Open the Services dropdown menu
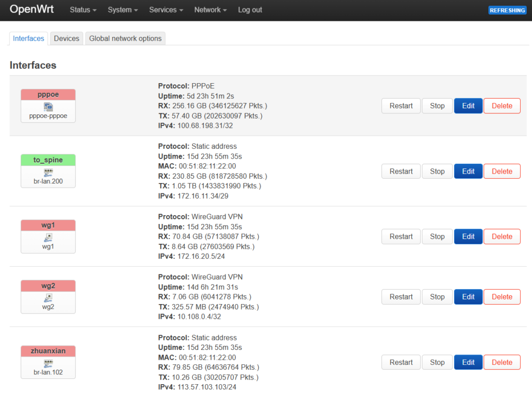The width and height of the screenshot is (532, 393). [x=166, y=10]
